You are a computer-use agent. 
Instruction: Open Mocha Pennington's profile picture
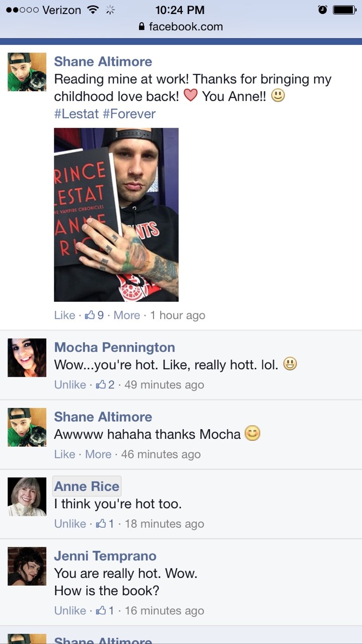tap(27, 358)
